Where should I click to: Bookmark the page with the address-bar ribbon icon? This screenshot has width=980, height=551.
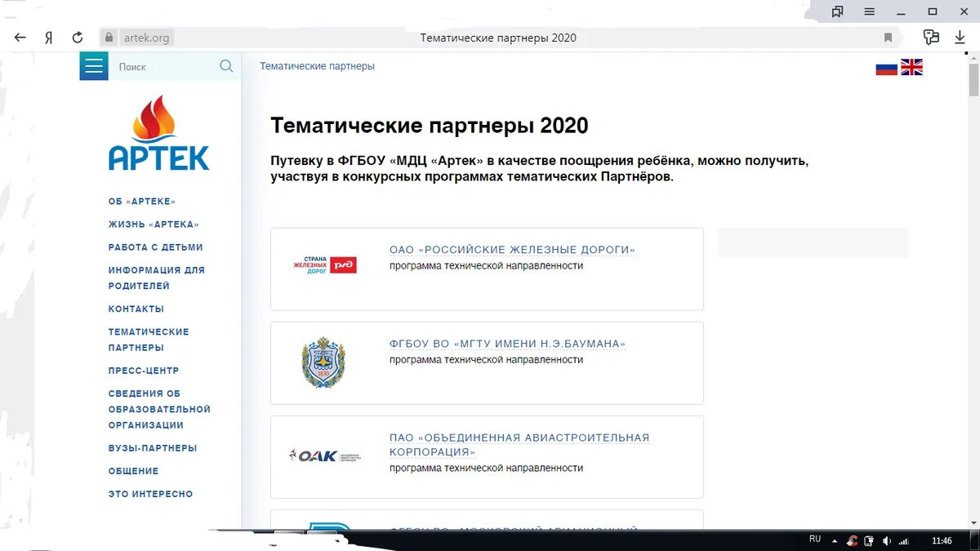[x=888, y=38]
